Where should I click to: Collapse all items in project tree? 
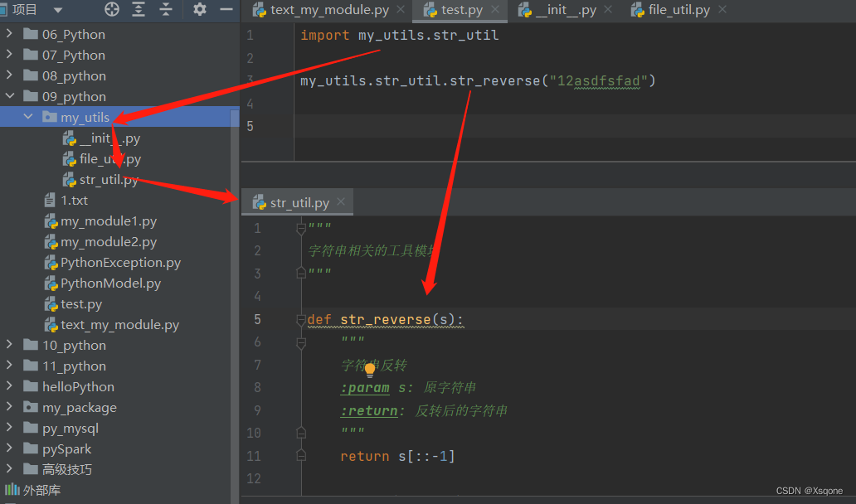click(x=165, y=9)
